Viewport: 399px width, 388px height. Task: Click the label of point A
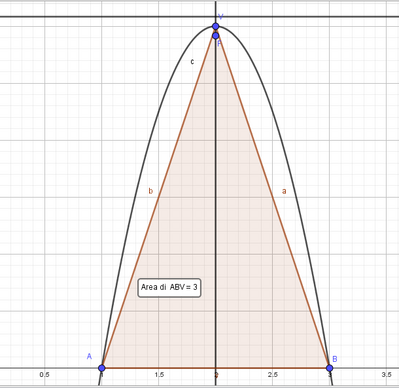click(89, 357)
